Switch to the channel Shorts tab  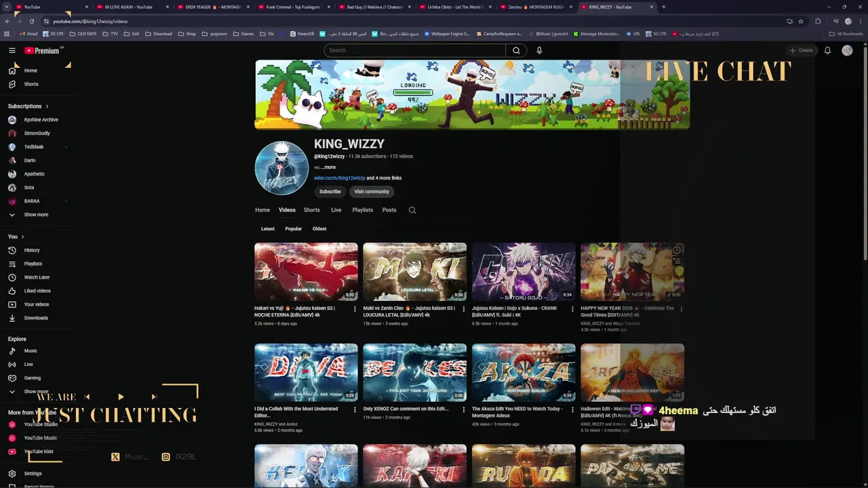click(312, 210)
